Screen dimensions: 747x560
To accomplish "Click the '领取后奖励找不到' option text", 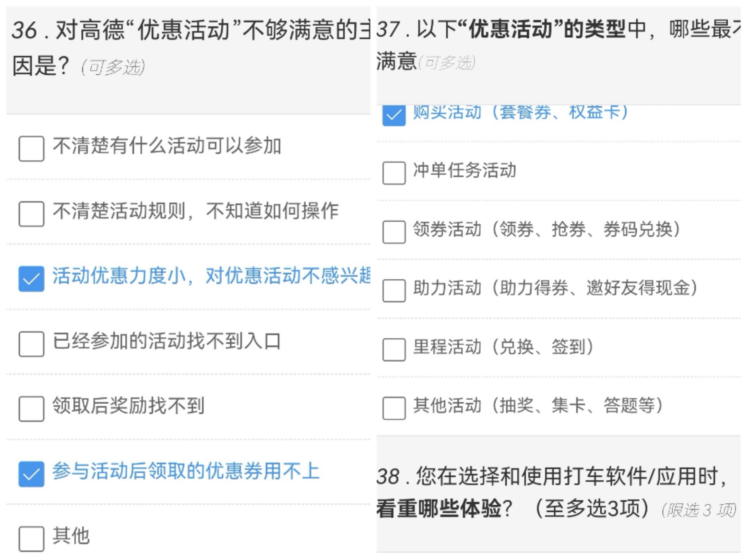I will coord(128,406).
